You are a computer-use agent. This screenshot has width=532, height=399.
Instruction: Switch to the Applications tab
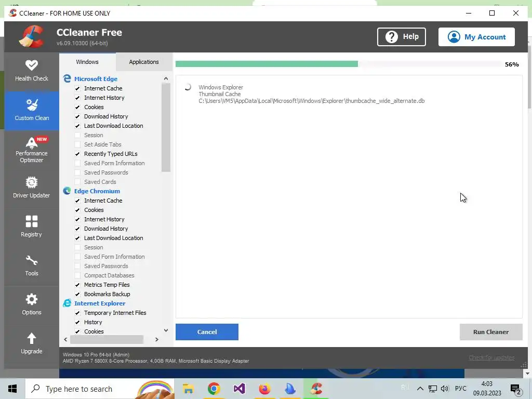click(144, 62)
